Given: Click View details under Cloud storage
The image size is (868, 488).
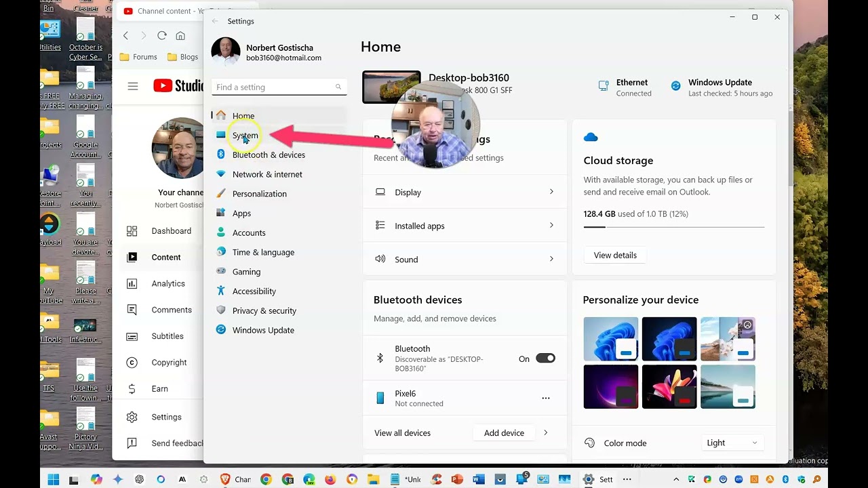Looking at the screenshot, I should click(x=615, y=256).
